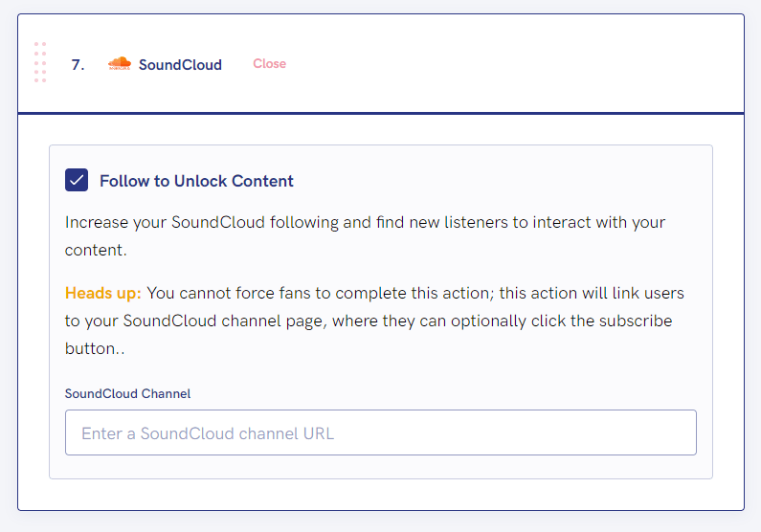Uncheck Follow to Unlock Content
The image size is (761, 532).
(77, 180)
